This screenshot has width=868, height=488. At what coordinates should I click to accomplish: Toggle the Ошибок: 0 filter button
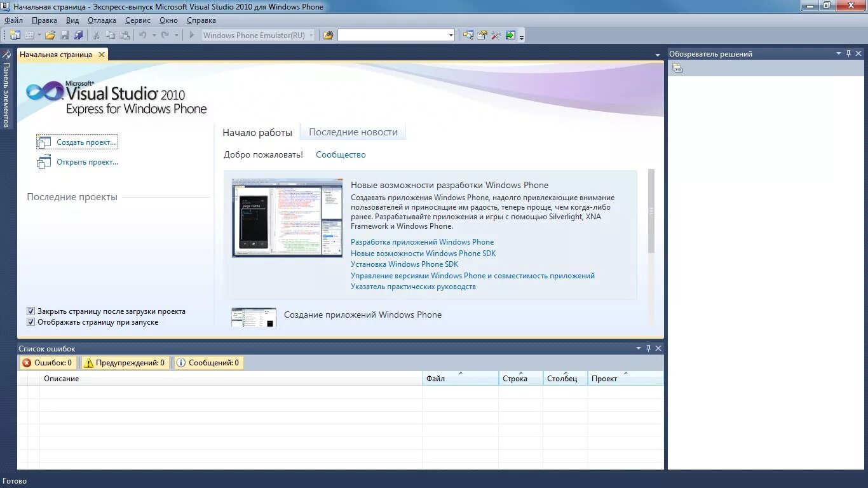(48, 363)
